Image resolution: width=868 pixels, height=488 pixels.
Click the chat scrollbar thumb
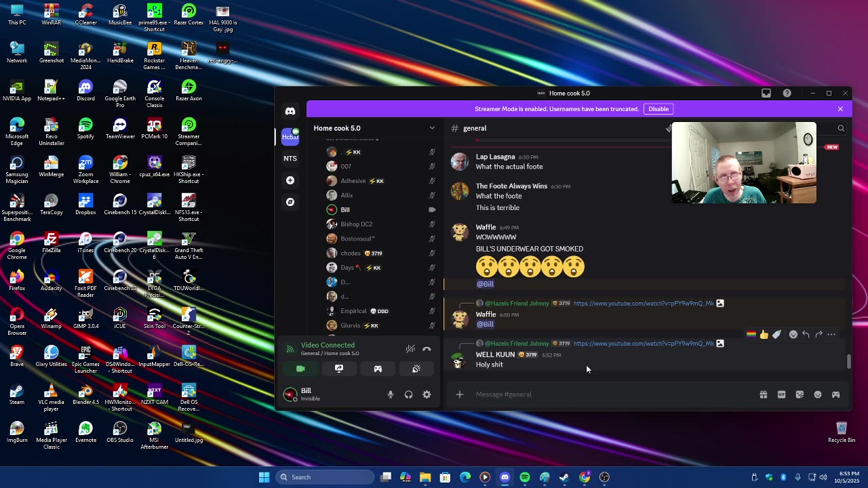(848, 362)
